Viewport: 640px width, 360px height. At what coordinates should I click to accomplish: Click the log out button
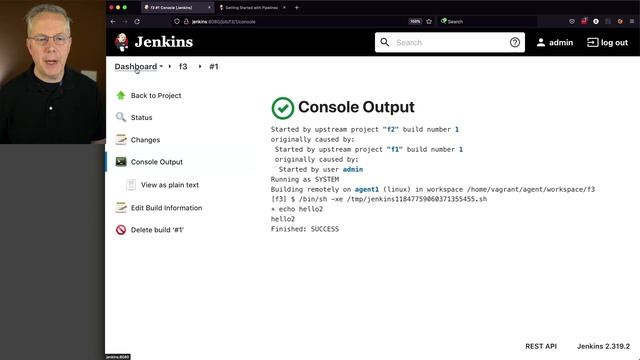point(607,42)
